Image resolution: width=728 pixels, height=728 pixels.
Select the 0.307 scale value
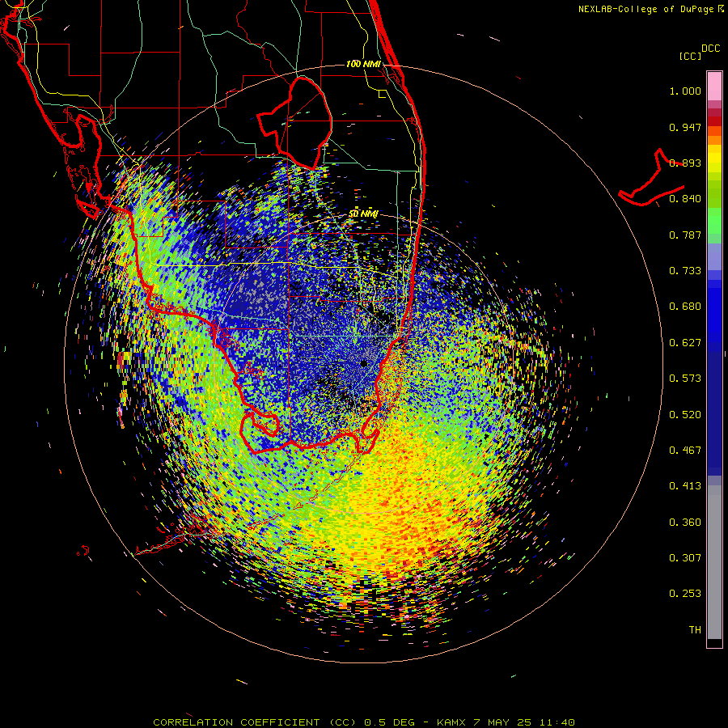tap(685, 558)
